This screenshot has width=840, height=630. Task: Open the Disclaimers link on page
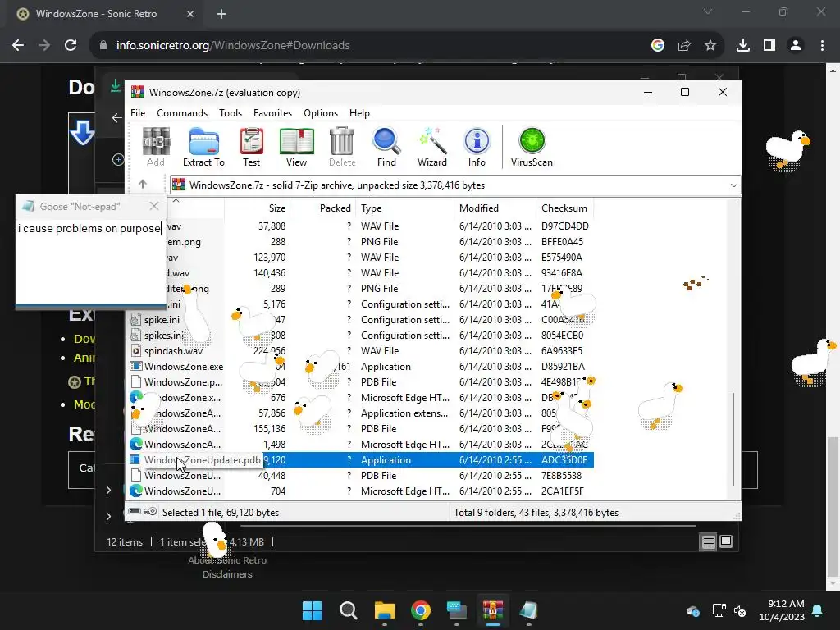click(227, 573)
